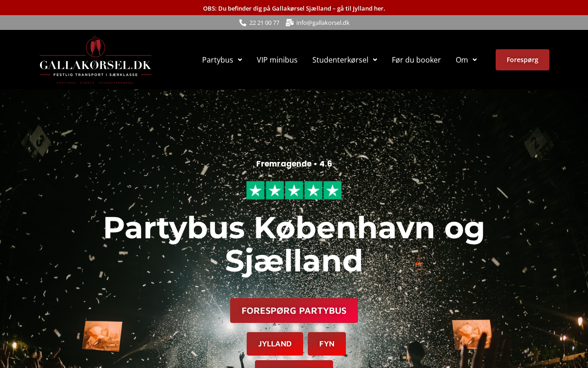Viewport: 588px width, 368px height.
Task: Open the VIP minibus menu item
Action: (x=277, y=60)
